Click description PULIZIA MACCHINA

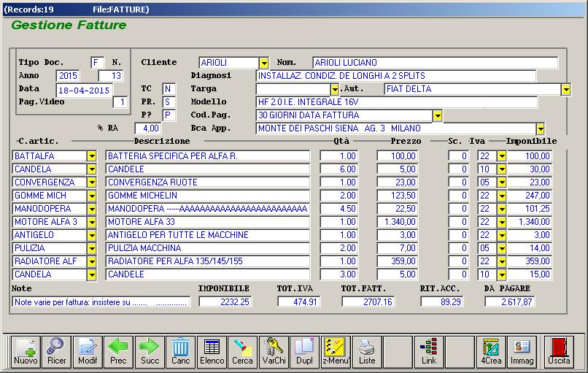(208, 248)
